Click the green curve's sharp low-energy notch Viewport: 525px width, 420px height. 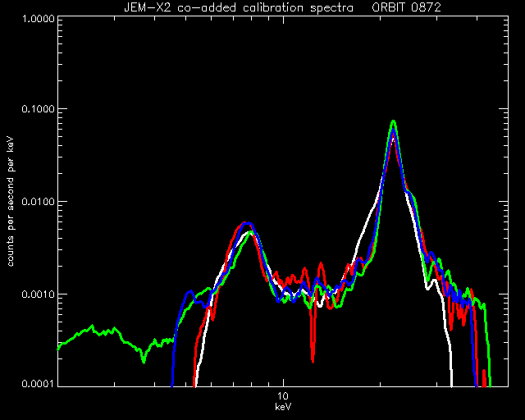144,361
